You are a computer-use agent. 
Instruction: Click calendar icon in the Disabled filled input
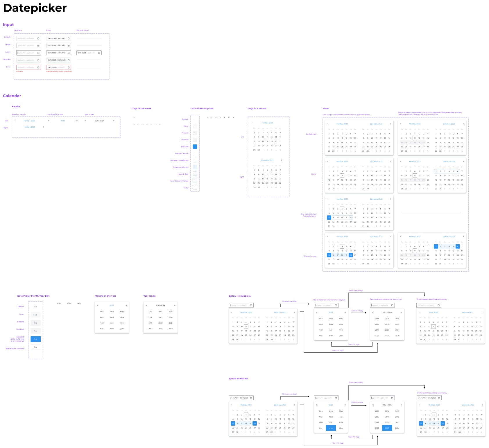tap(69, 60)
